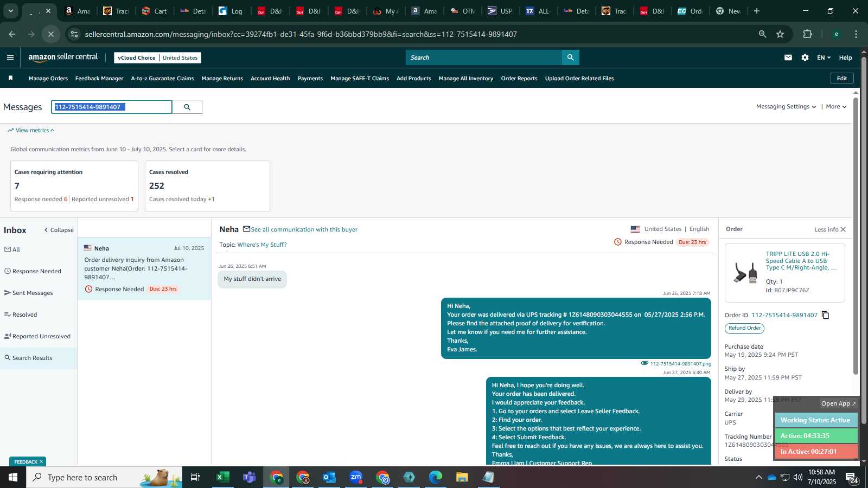The width and height of the screenshot is (868, 488).
Task: Collapse the View metrics section
Action: point(31,130)
